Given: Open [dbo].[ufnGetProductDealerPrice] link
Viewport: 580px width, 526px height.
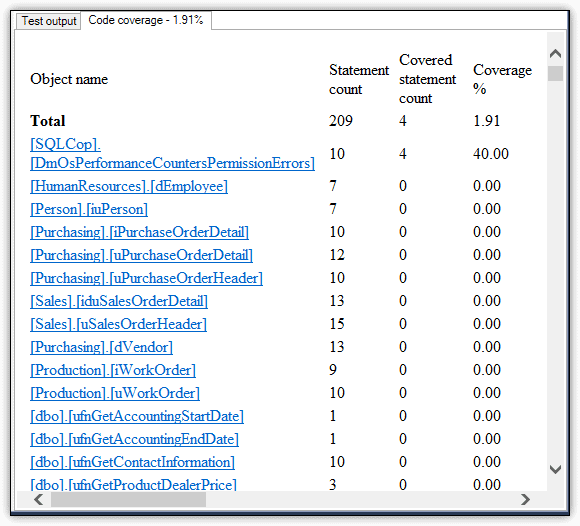Looking at the screenshot, I should 133,484.
